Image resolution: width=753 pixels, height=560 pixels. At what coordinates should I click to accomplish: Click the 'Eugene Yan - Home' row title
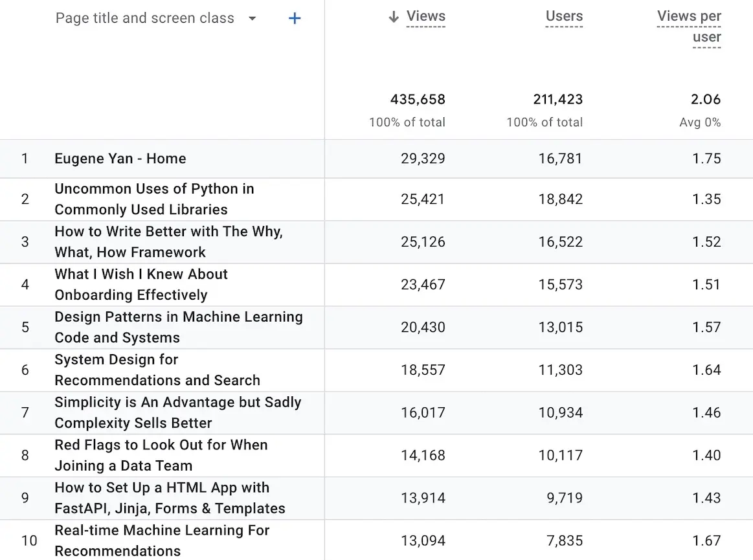[120, 159]
